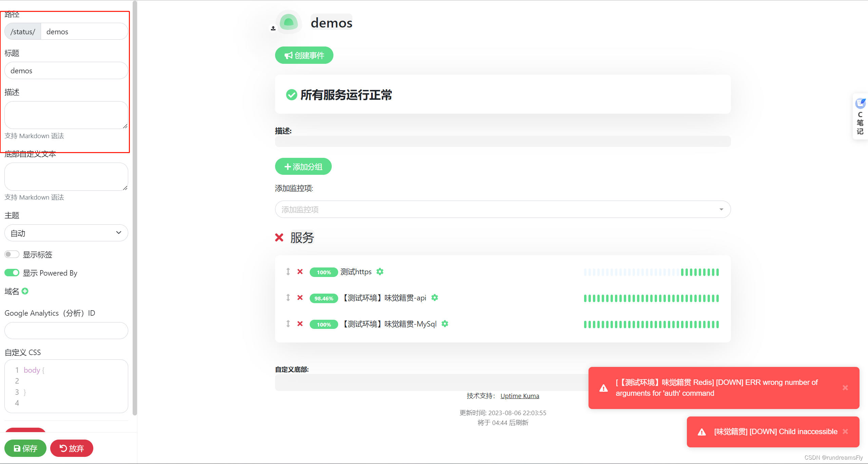This screenshot has width=868, height=464.
Task: Click the 创建事件 button
Action: click(304, 55)
